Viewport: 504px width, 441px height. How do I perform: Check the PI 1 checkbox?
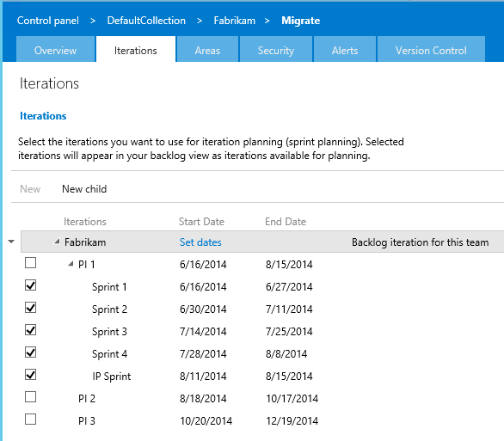(x=31, y=263)
